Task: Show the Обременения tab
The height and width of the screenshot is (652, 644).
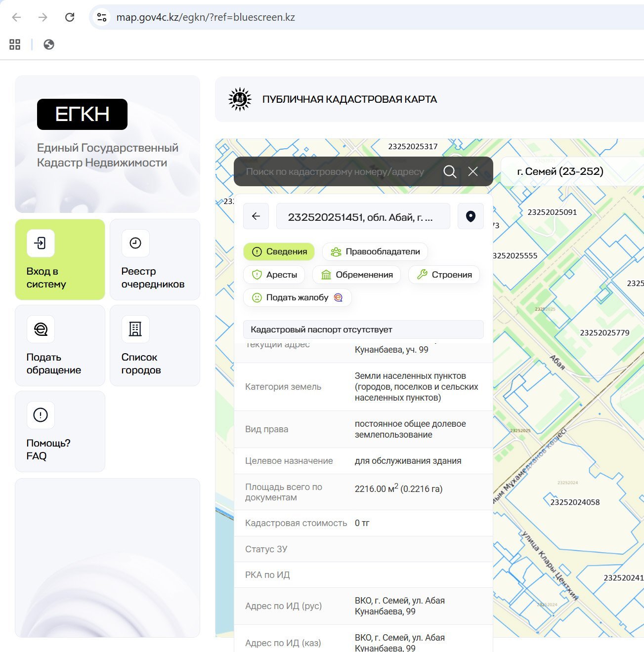Action: click(357, 275)
